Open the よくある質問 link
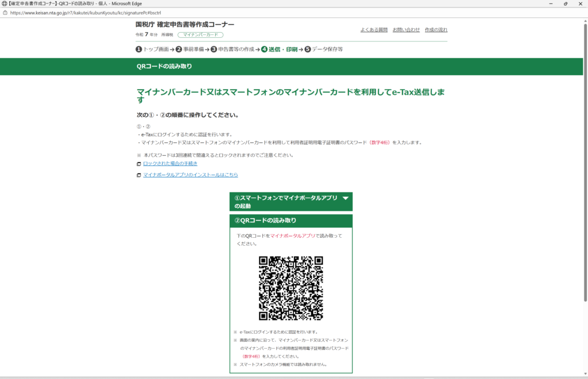588x379 pixels. point(374,29)
